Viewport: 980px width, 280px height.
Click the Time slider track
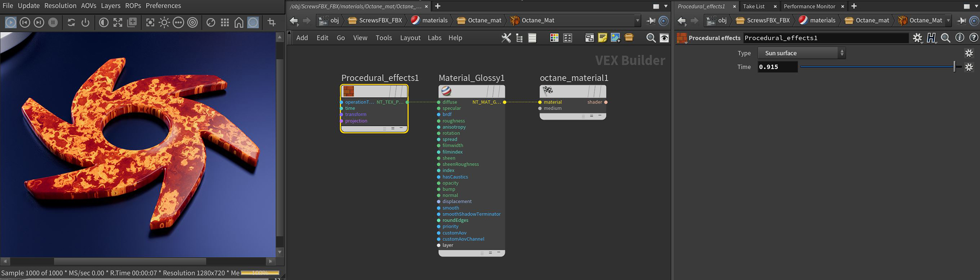(873, 67)
